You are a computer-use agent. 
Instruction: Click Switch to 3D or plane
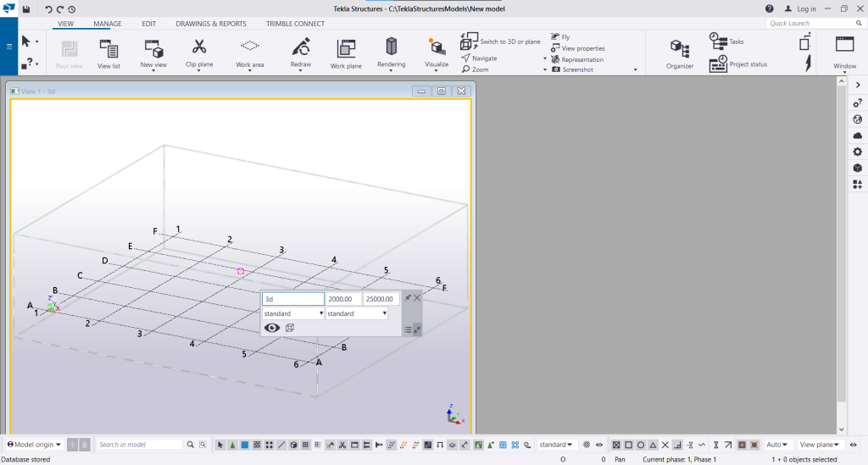tap(500, 42)
